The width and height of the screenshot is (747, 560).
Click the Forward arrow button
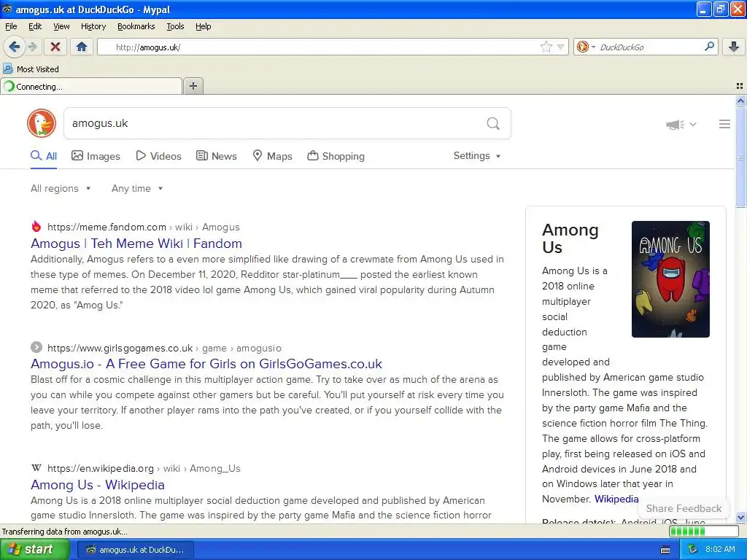(32, 47)
